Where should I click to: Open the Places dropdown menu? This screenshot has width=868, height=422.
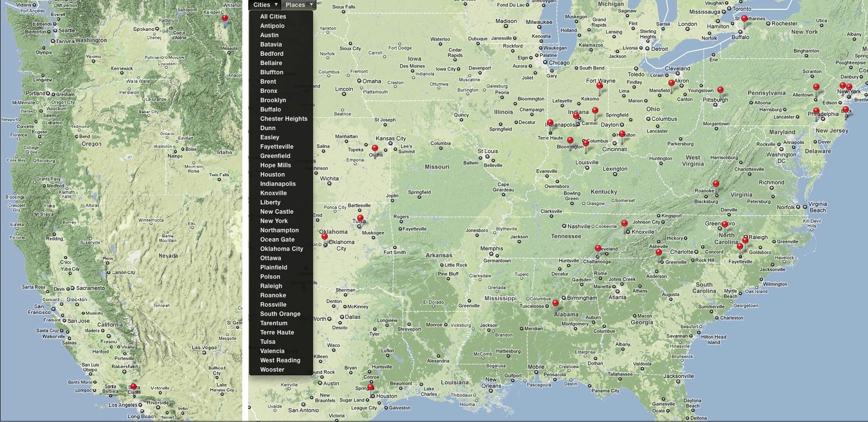(299, 5)
